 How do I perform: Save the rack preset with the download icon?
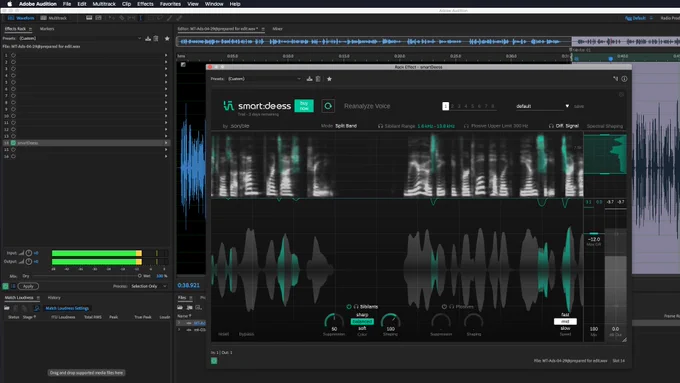coord(309,79)
